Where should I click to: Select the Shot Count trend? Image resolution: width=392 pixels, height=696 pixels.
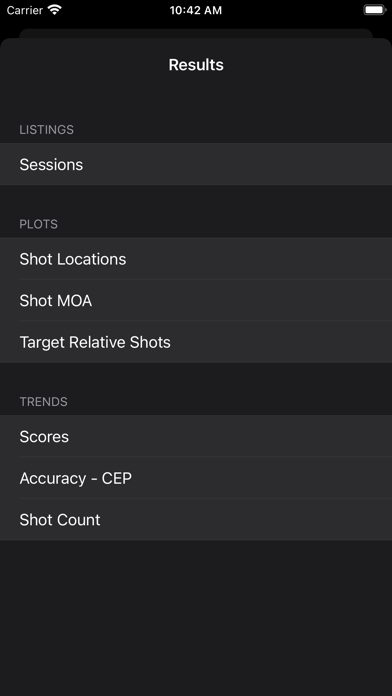[x=196, y=520]
